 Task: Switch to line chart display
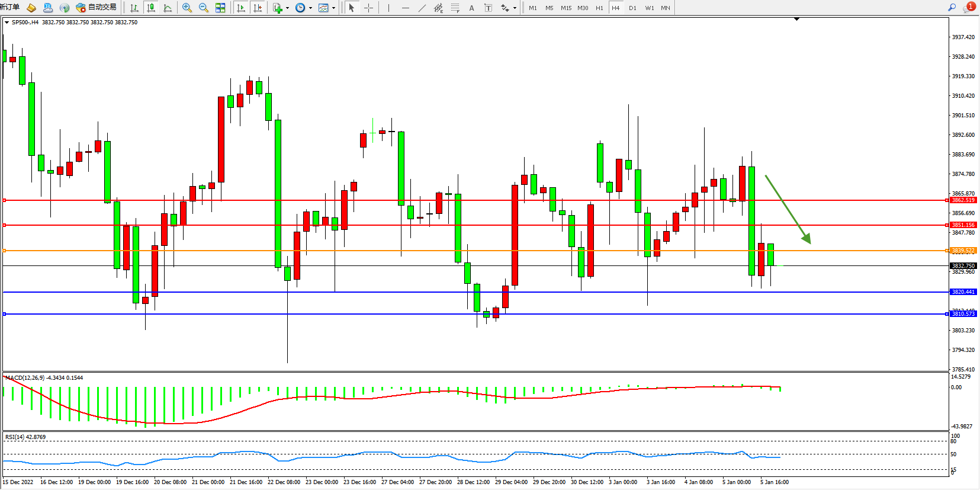coord(168,8)
